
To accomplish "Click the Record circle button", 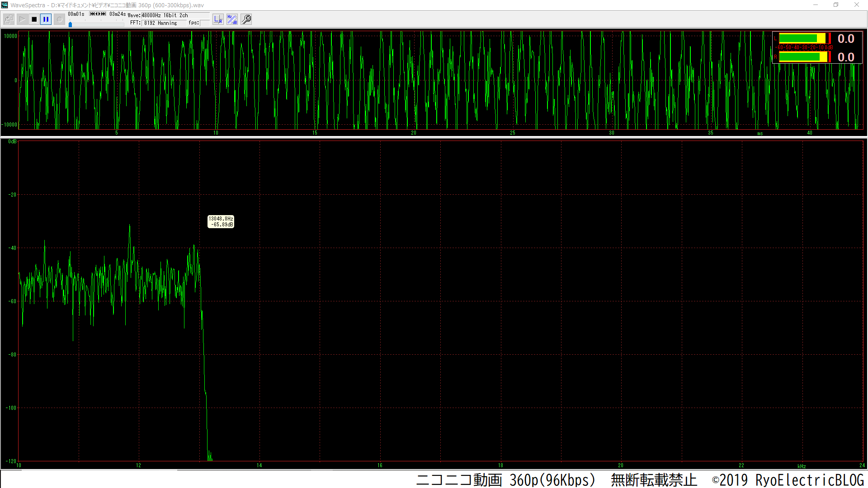I will click(x=59, y=19).
